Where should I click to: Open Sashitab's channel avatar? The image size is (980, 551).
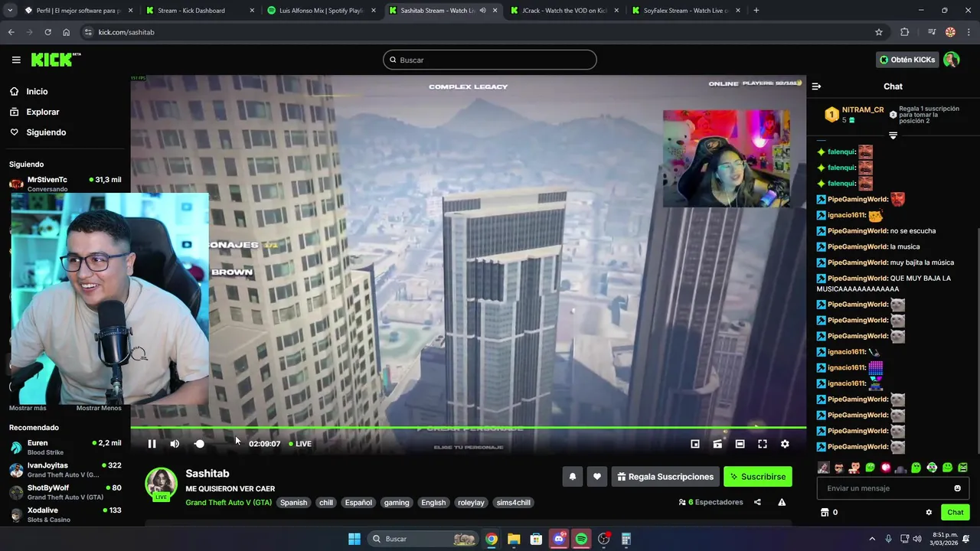tap(162, 484)
